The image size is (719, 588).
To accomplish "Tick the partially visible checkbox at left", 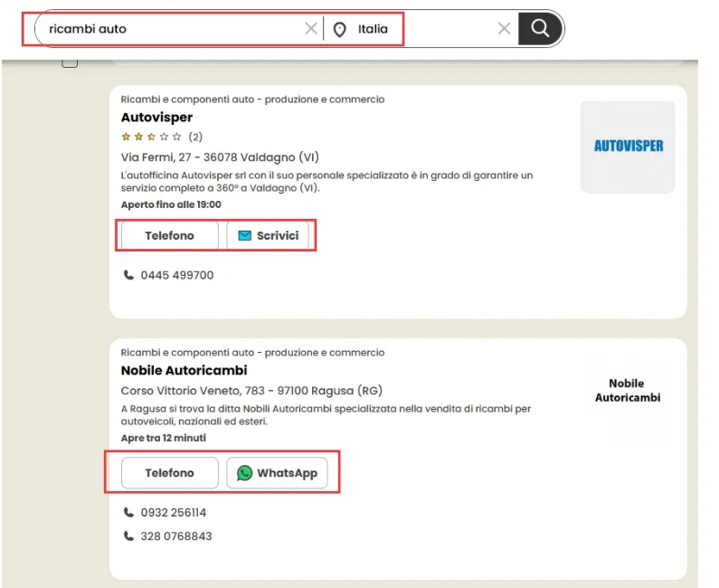I will pyautogui.click(x=70, y=63).
